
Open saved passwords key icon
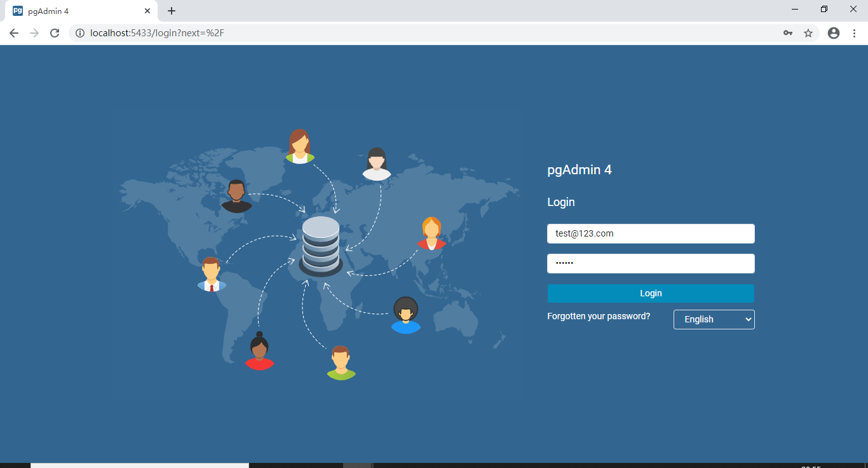point(788,33)
